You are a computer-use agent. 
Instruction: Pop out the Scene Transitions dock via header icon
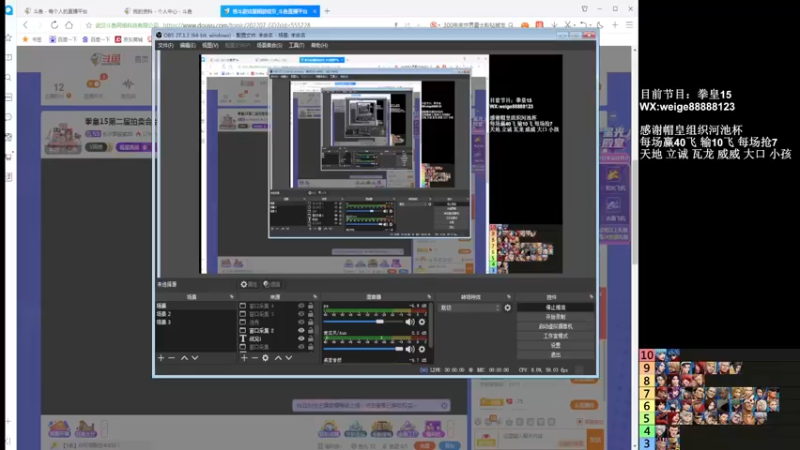pos(509,297)
